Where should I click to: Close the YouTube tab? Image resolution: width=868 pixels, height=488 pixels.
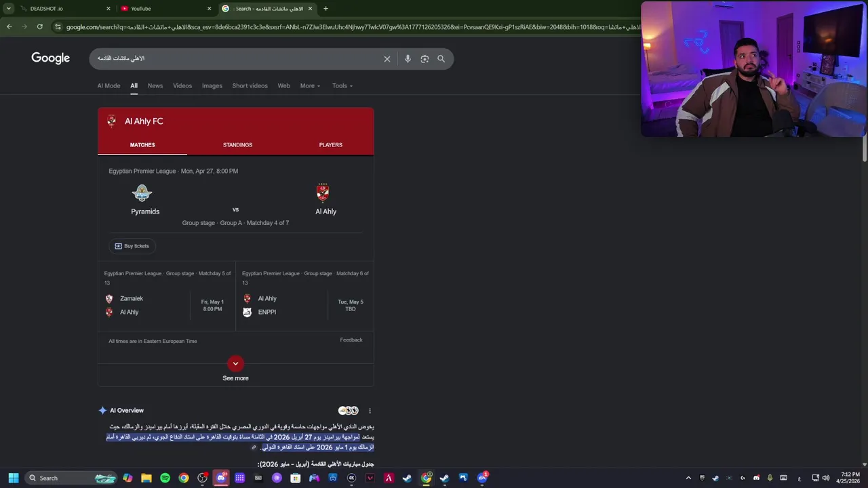(x=209, y=9)
